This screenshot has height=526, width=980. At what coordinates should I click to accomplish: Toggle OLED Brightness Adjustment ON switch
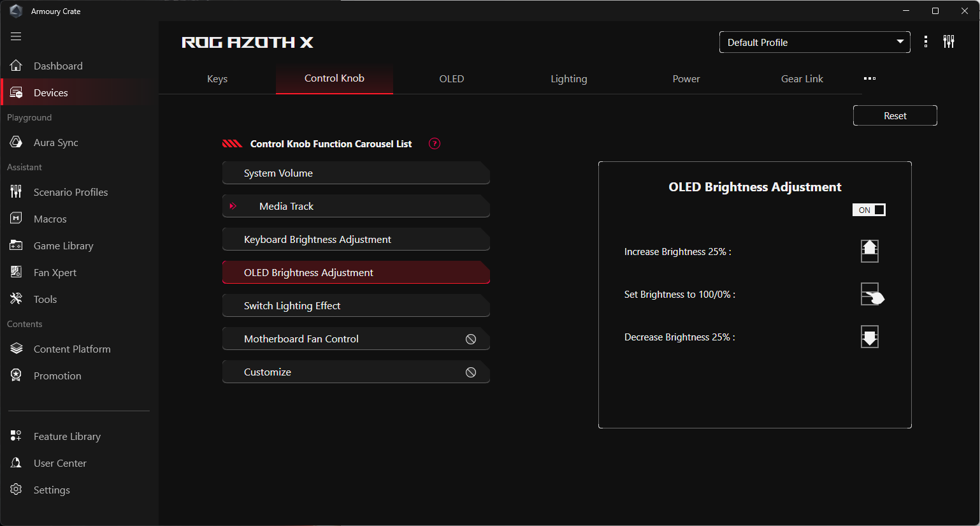(869, 210)
